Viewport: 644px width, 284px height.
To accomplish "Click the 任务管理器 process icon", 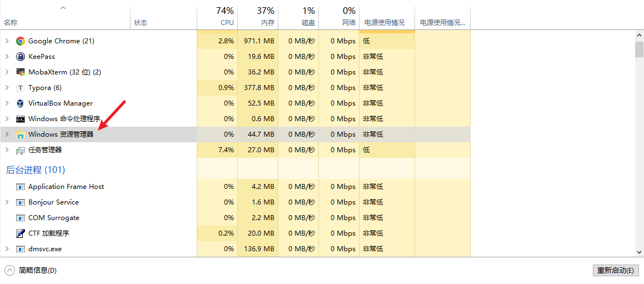I will pos(21,150).
